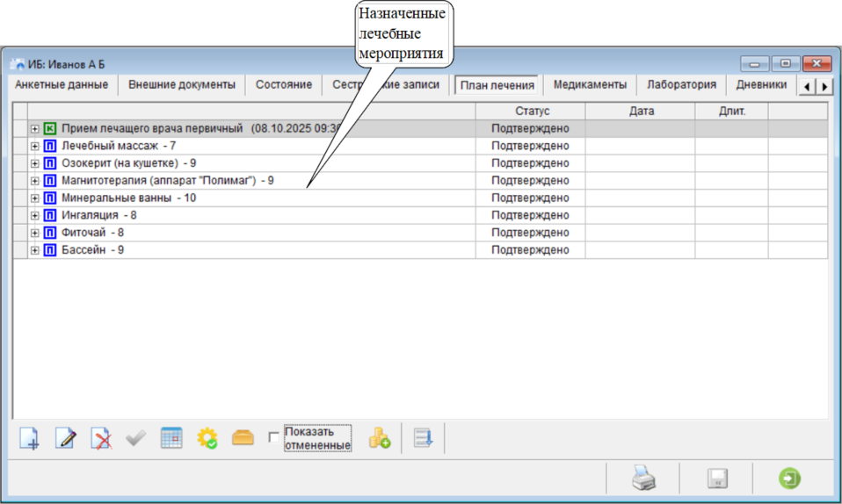The image size is (842, 504).
Task: Open the calendar schedule icon
Action: click(171, 438)
